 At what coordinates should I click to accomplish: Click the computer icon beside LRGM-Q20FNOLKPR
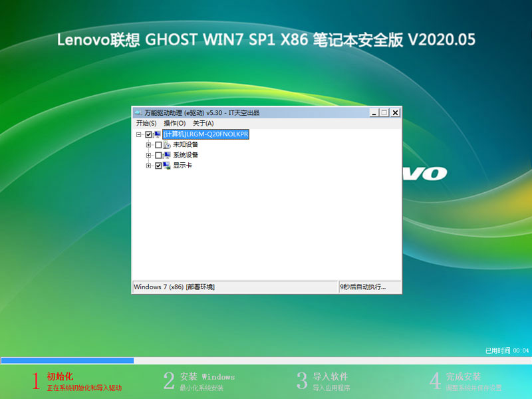click(157, 134)
